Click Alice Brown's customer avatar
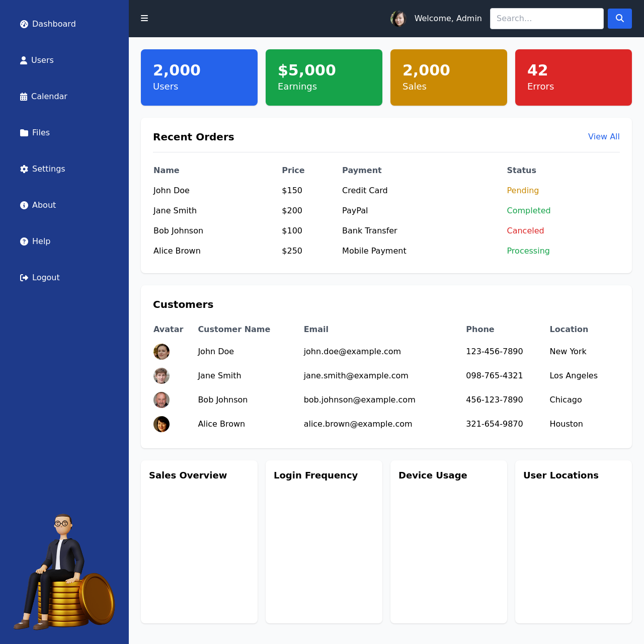Image resolution: width=644 pixels, height=644 pixels. click(162, 424)
